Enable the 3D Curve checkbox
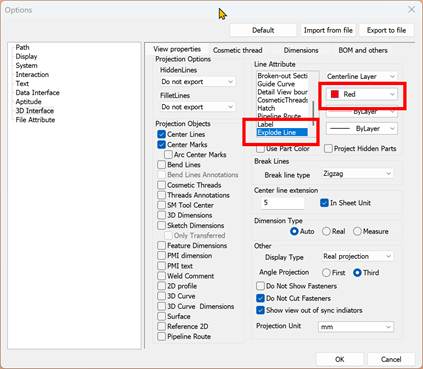The height and width of the screenshot is (369, 423). click(x=162, y=296)
